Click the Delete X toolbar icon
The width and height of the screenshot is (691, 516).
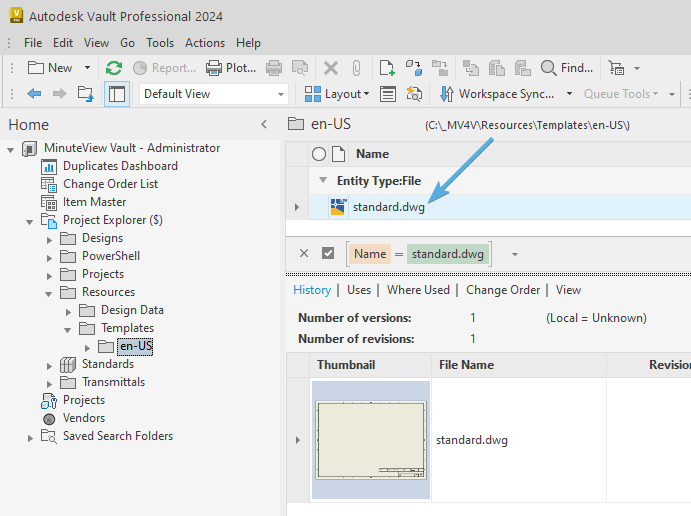(331, 68)
